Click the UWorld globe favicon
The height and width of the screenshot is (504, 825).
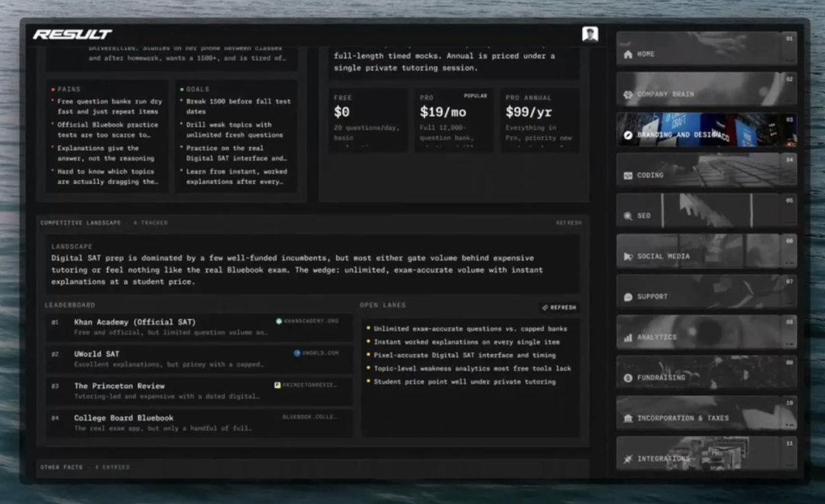296,353
